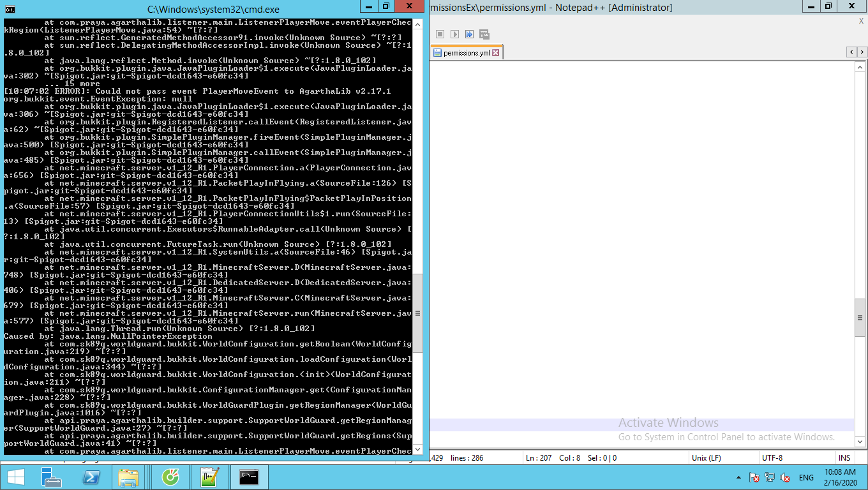Click the cmd.exe vertical scrollbar thumb

[x=418, y=313]
